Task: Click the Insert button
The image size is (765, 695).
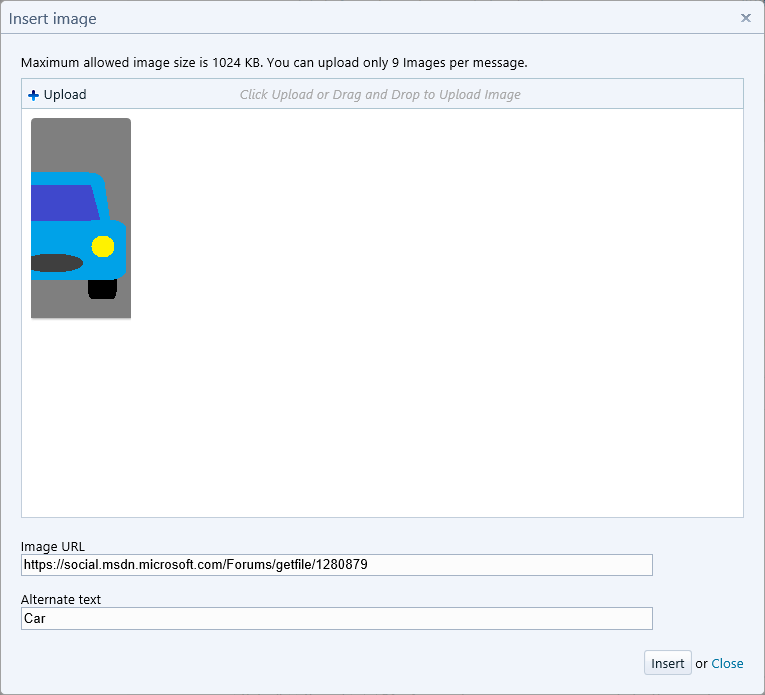Action: pos(667,663)
